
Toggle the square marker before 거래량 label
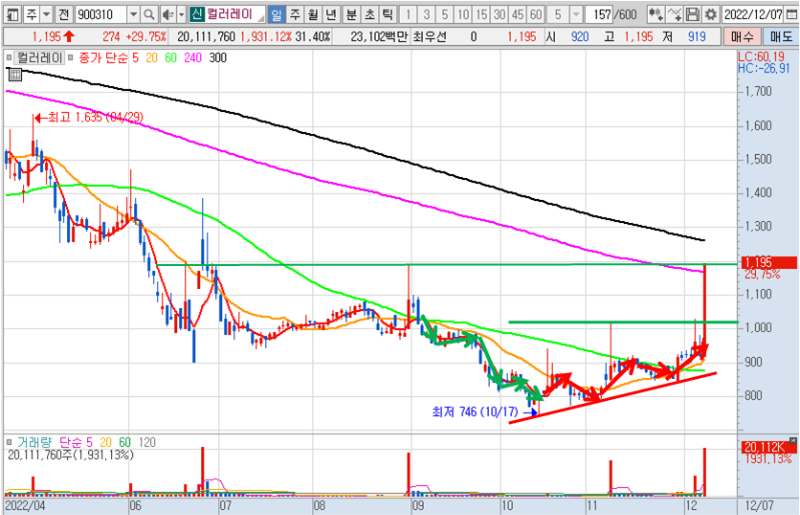9,442
